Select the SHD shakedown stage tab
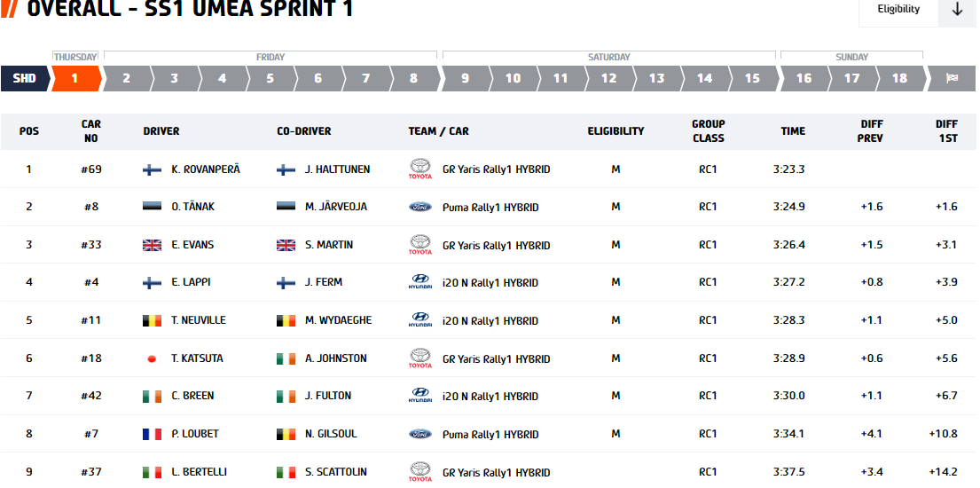This screenshot has width=980, height=488. (25, 78)
